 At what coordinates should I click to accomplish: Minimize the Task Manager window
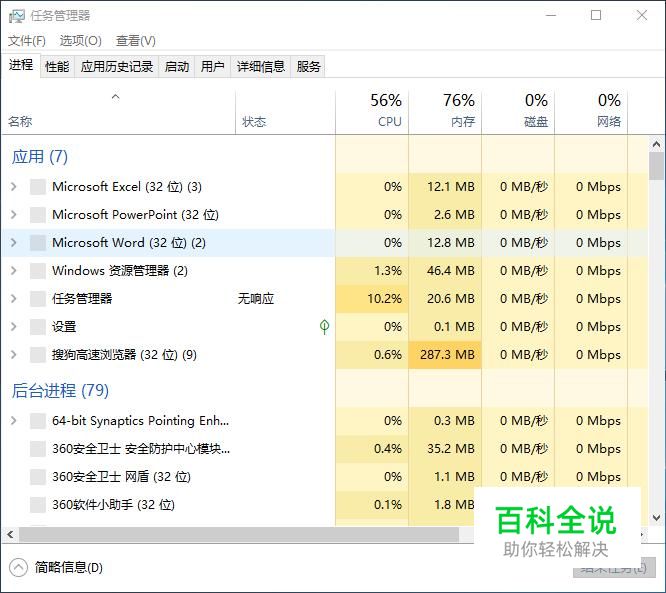[x=551, y=15]
